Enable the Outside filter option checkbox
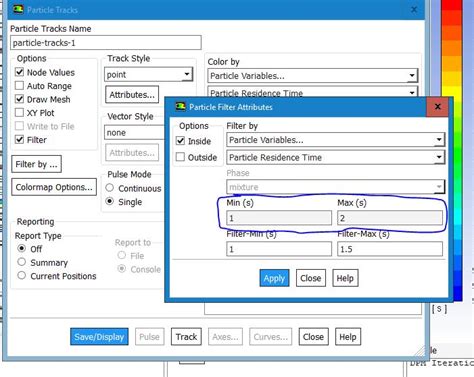The image size is (474, 377). coord(180,157)
